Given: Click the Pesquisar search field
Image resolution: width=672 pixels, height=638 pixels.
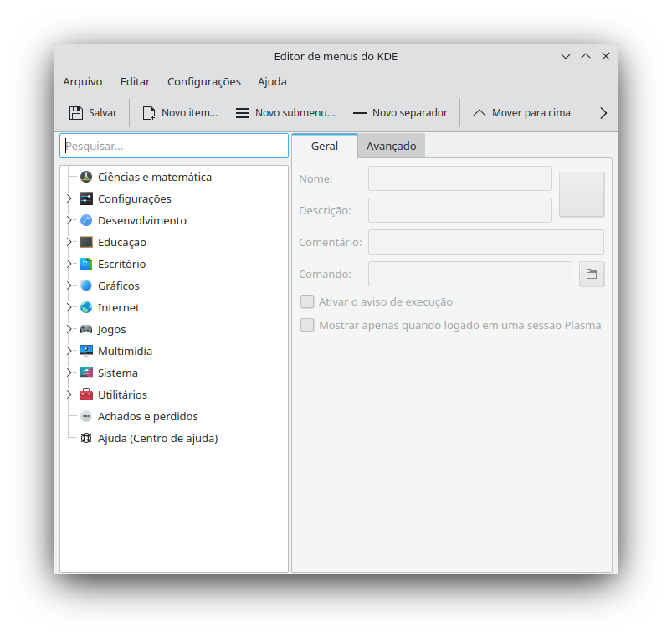Looking at the screenshot, I should [x=174, y=146].
